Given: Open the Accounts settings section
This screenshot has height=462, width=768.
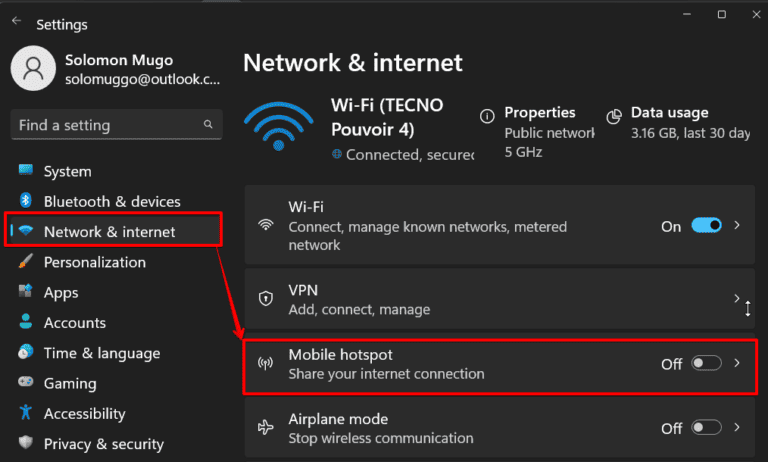Looking at the screenshot, I should click(74, 323).
